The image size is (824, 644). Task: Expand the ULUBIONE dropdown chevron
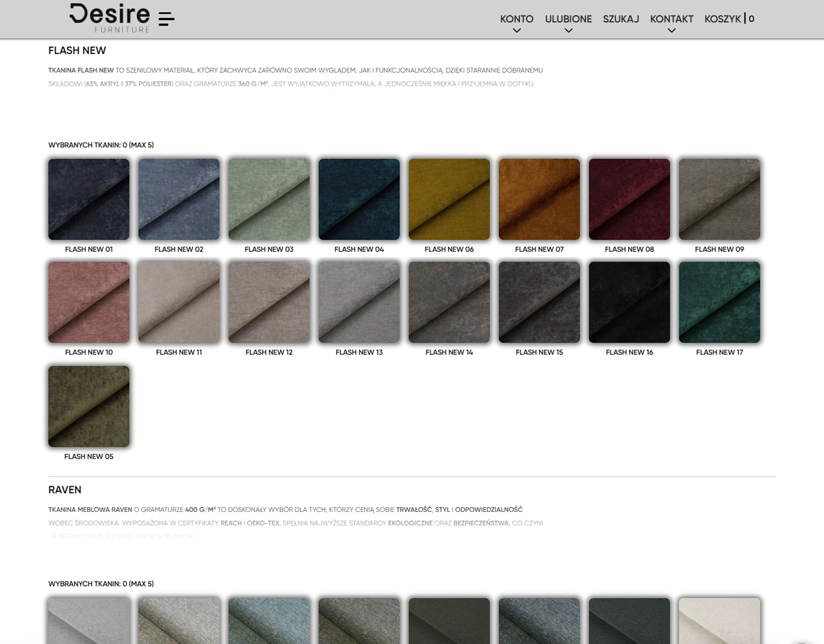(x=568, y=30)
